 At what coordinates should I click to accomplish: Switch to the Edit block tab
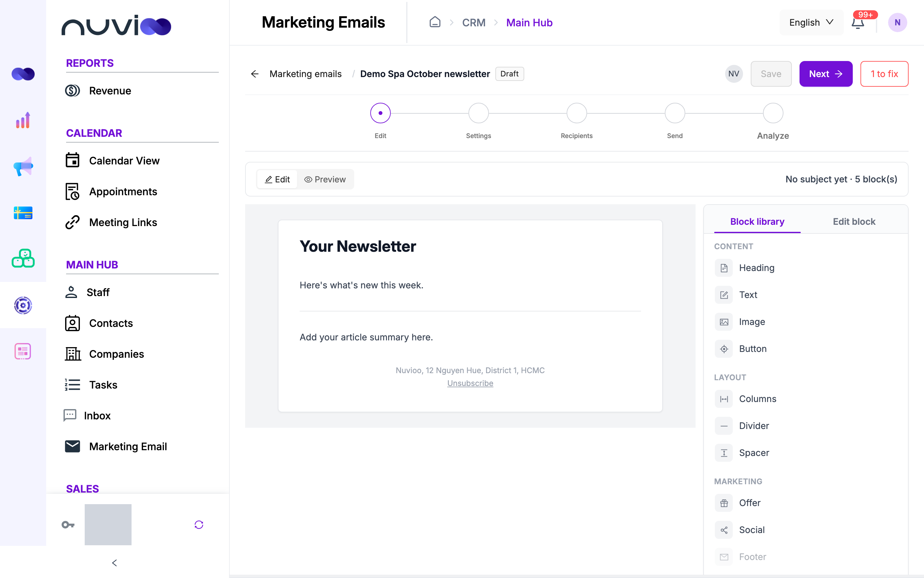point(854,221)
